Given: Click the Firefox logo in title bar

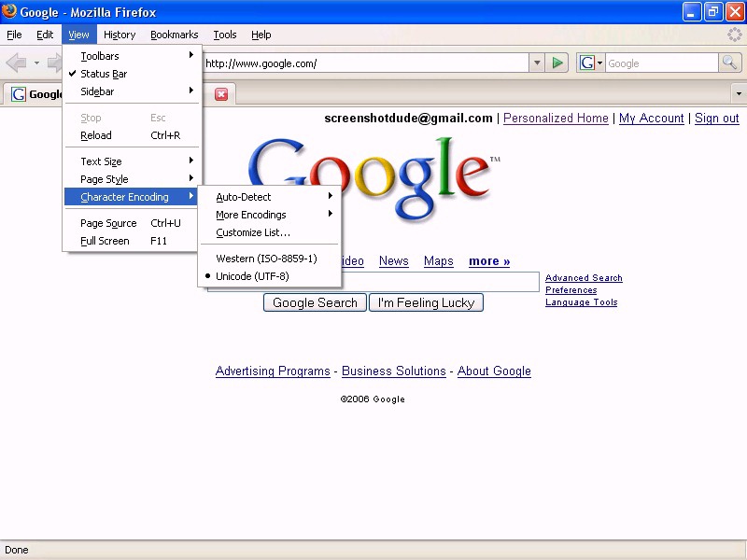Looking at the screenshot, I should (9, 12).
